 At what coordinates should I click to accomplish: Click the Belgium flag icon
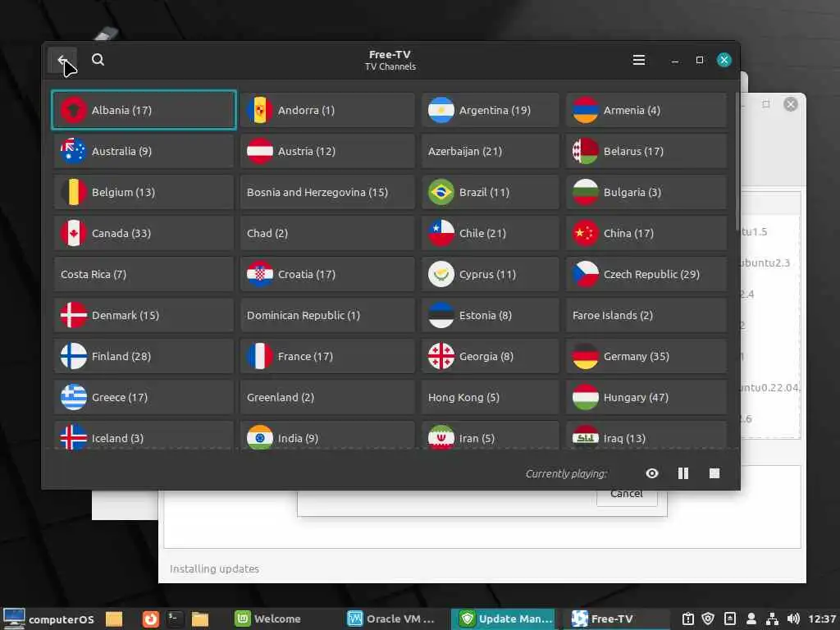(74, 192)
